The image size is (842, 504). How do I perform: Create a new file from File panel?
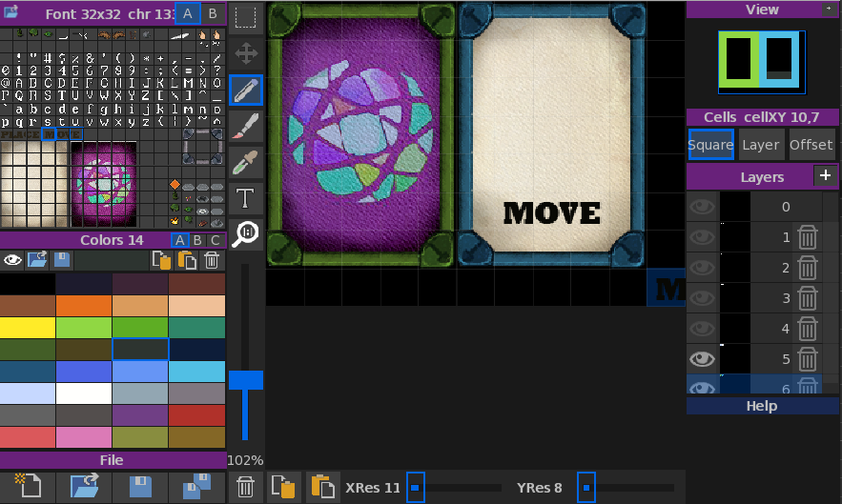coord(28,486)
